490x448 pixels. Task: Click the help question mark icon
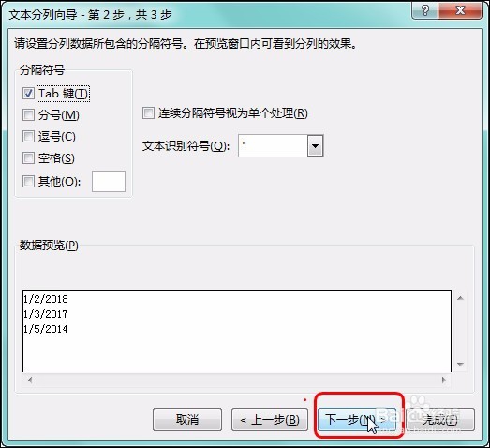pyautogui.click(x=425, y=10)
